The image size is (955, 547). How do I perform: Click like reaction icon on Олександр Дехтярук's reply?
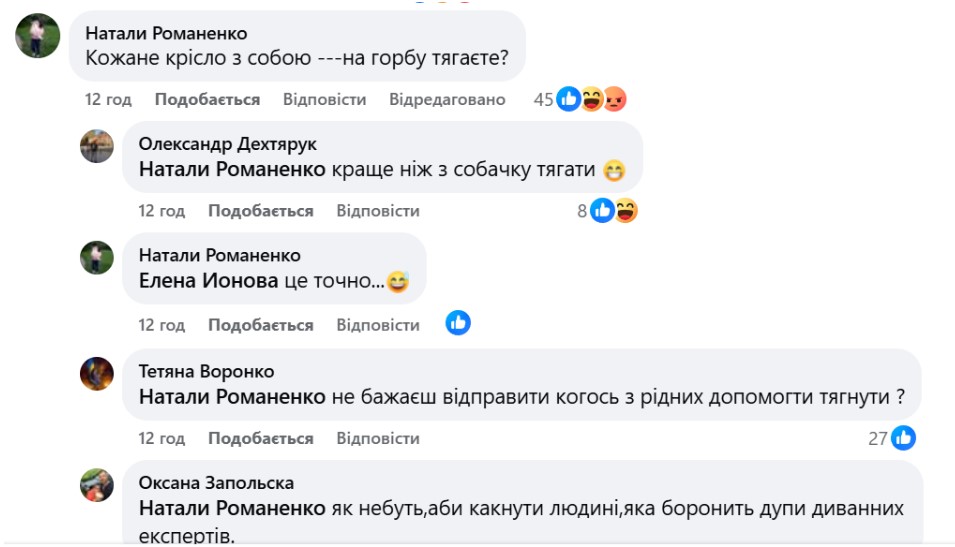602,210
